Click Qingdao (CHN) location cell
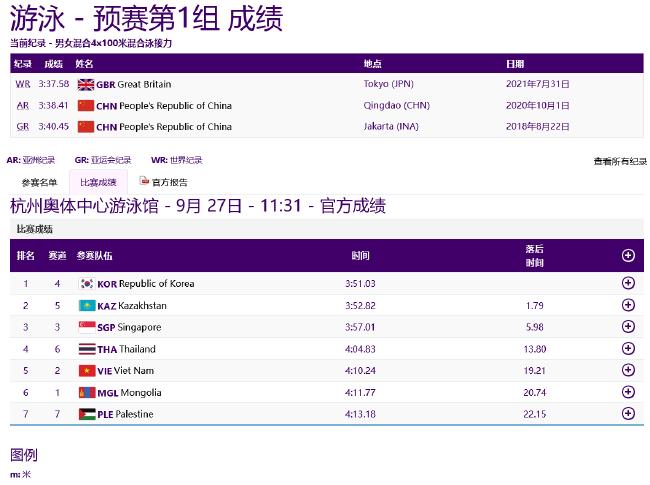Screen dimensions: 650x485 (x=396, y=106)
